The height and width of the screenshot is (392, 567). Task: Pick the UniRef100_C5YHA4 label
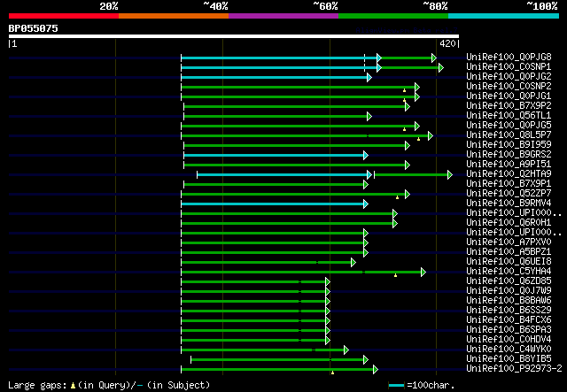(x=509, y=272)
